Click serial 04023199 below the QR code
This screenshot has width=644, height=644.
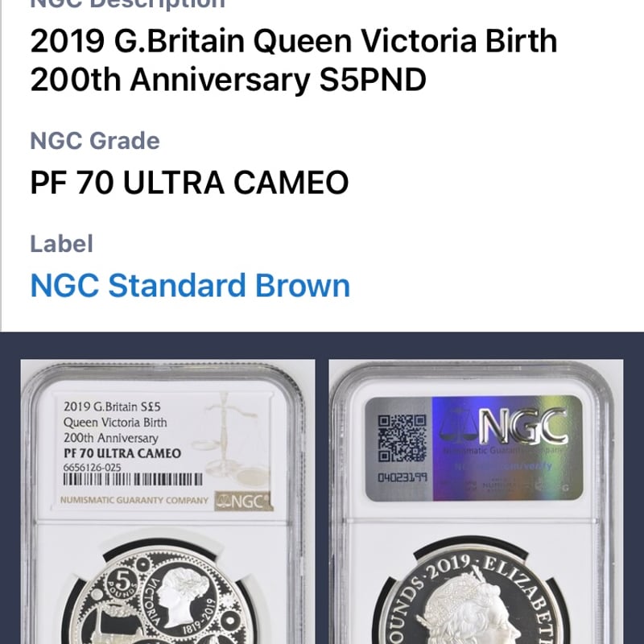pyautogui.click(x=402, y=477)
